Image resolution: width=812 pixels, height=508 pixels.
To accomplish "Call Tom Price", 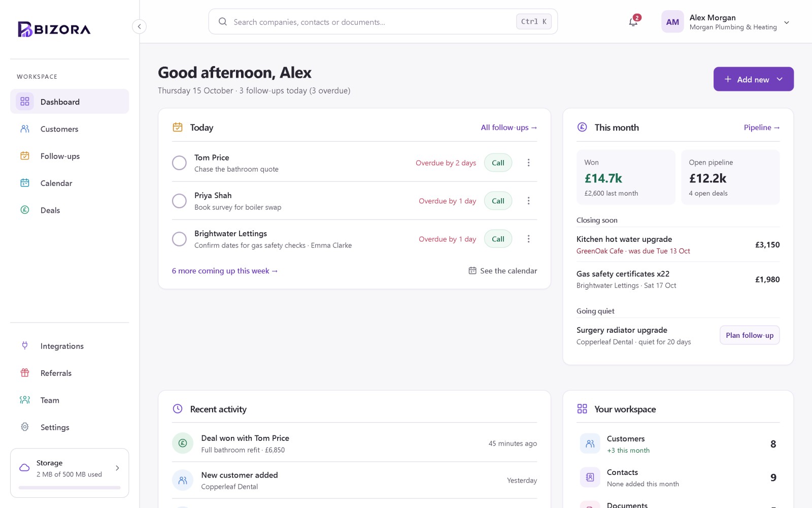I will point(498,163).
